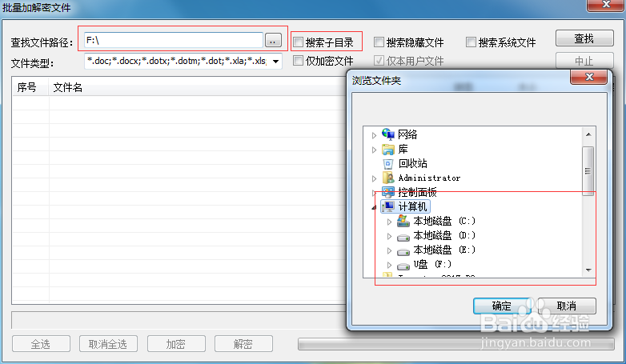This screenshot has width=626, height=364.
Task: Cancel folder browsing with 取消
Action: point(567,306)
